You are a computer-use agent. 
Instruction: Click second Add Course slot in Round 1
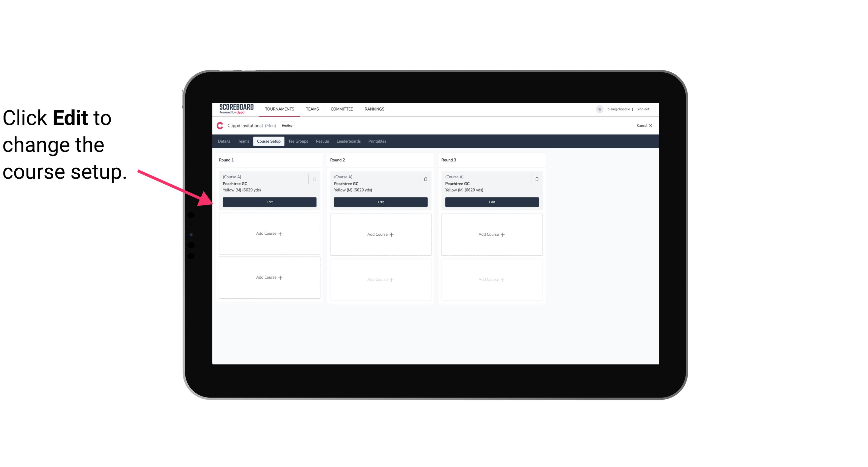pos(270,277)
